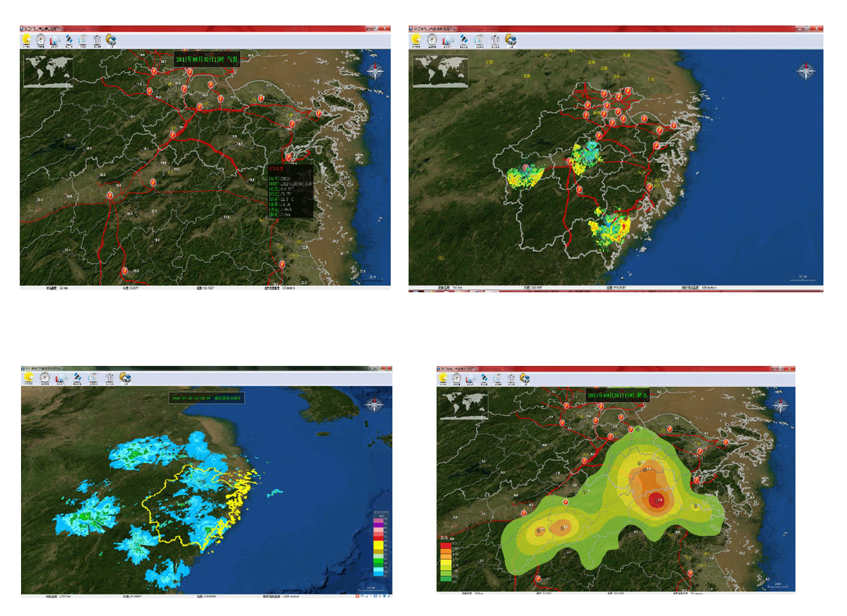Open the globe-and-house icon in the blue radar echo window
Viewport: 847px width, 616px height.
[x=125, y=378]
